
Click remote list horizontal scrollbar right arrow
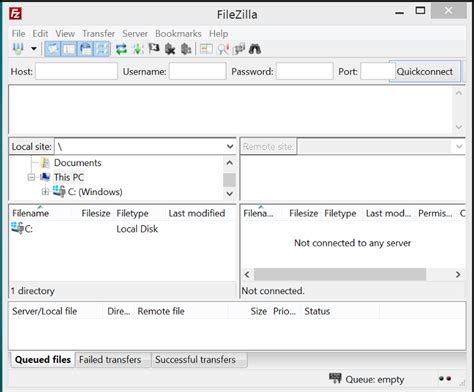tap(458, 274)
